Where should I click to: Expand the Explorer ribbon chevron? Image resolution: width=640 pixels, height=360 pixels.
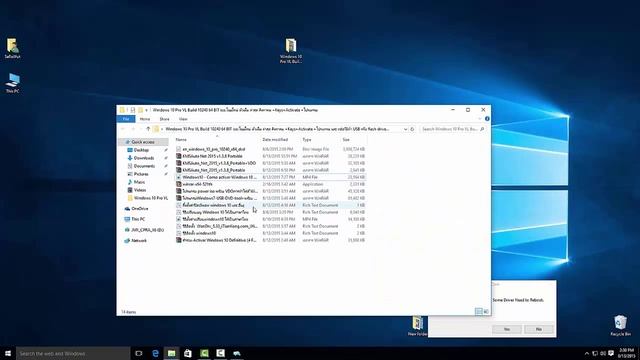pos(480,119)
